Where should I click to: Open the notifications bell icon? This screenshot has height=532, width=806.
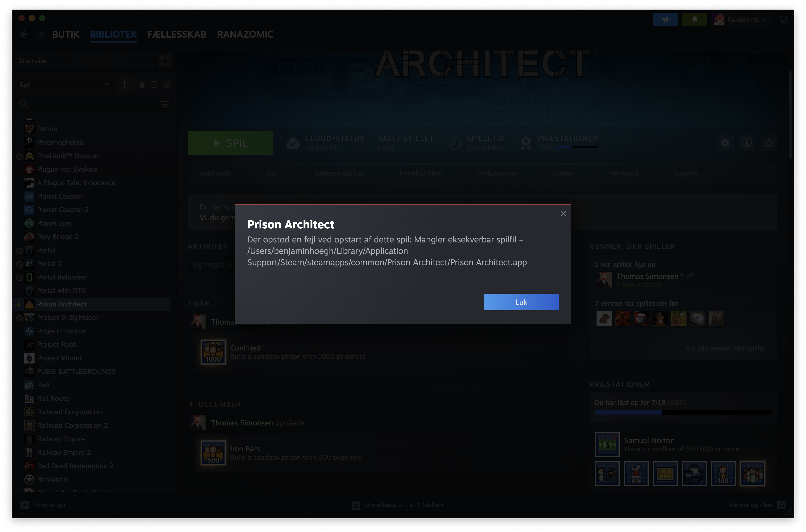pyautogui.click(x=694, y=19)
